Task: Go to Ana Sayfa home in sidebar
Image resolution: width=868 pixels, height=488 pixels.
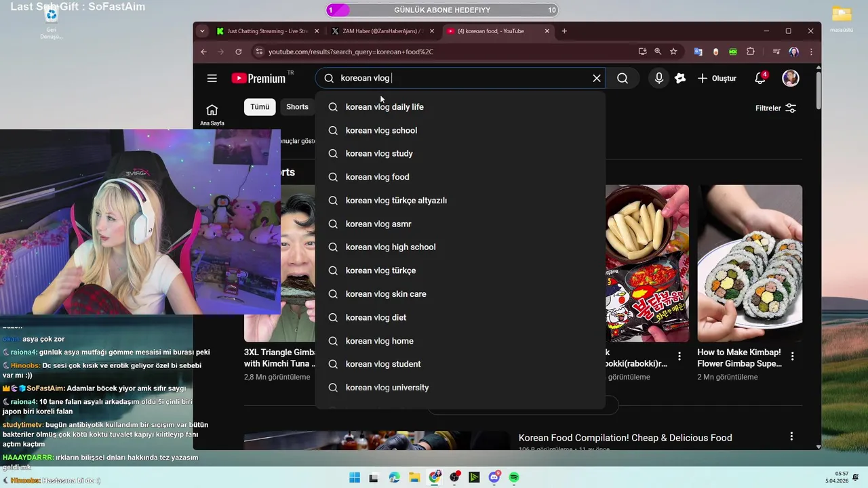Action: pyautogui.click(x=212, y=114)
